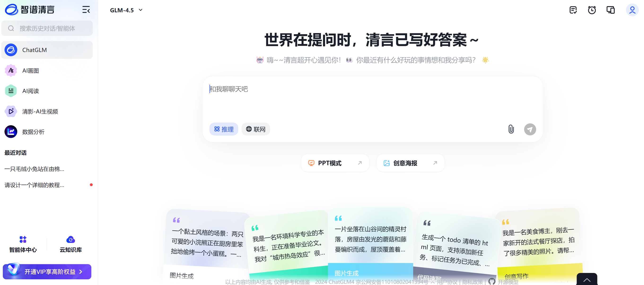Open 智能体中心
The image size is (644, 285).
[23, 244]
